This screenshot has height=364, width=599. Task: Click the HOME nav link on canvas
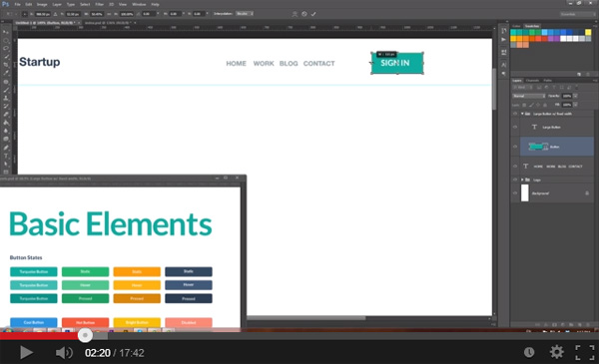[x=236, y=64]
